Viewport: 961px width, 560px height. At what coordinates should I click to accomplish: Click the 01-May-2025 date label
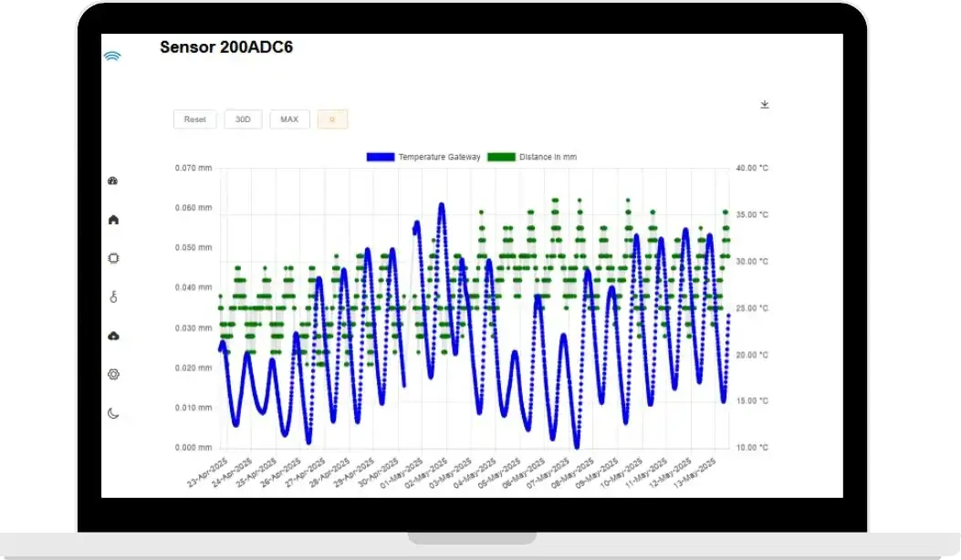click(x=402, y=472)
